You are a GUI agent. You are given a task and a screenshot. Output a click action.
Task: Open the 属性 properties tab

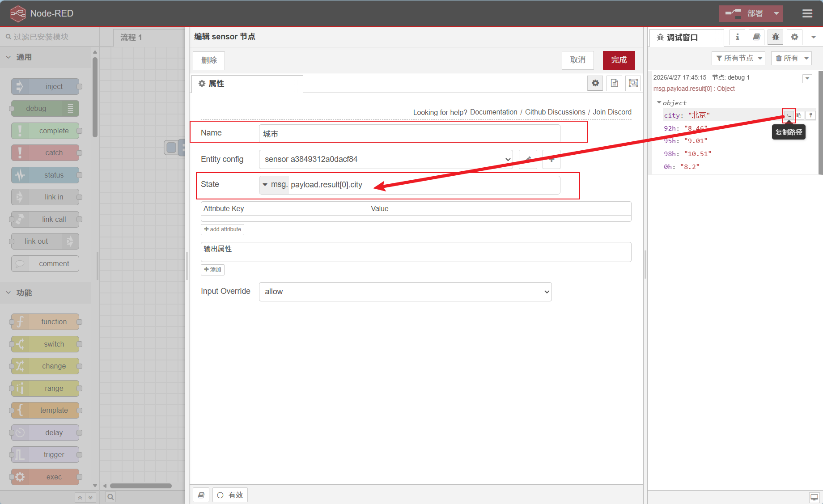[247, 84]
